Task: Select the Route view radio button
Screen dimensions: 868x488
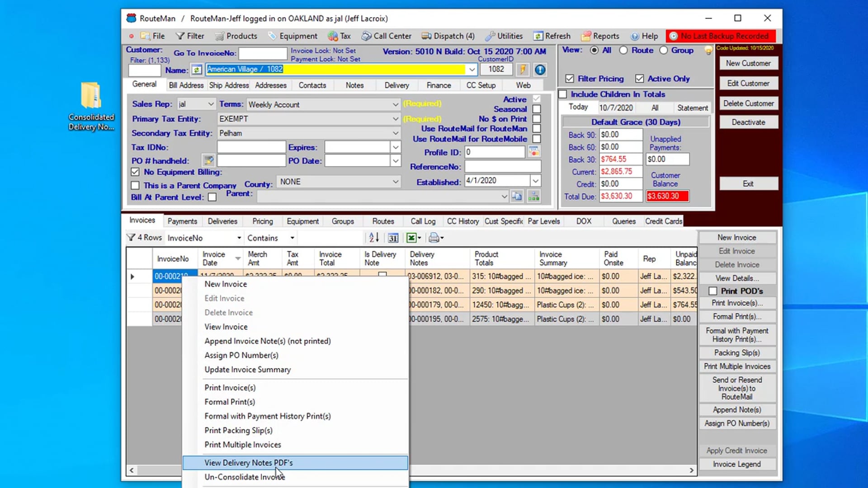Action: [x=623, y=50]
